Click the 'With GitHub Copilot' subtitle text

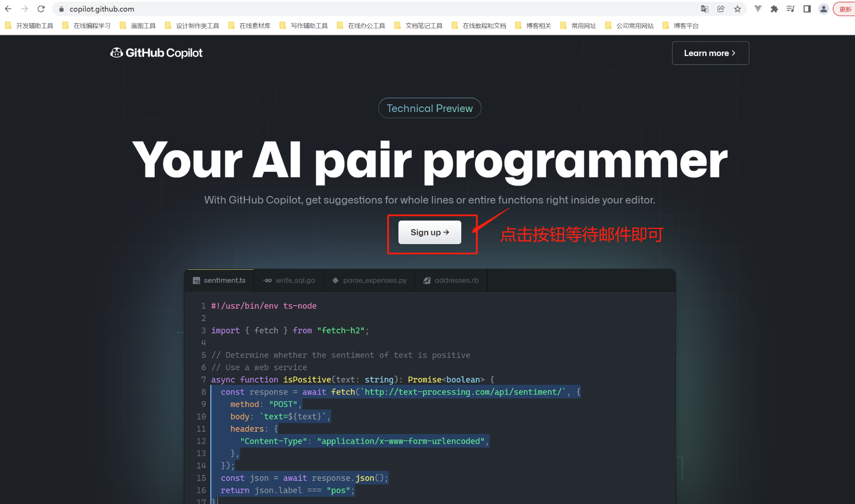coord(430,200)
